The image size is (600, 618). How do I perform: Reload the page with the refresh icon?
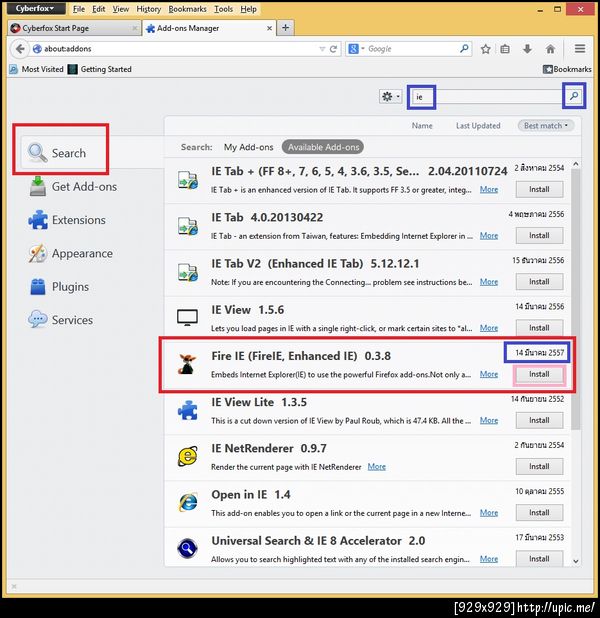(334, 49)
